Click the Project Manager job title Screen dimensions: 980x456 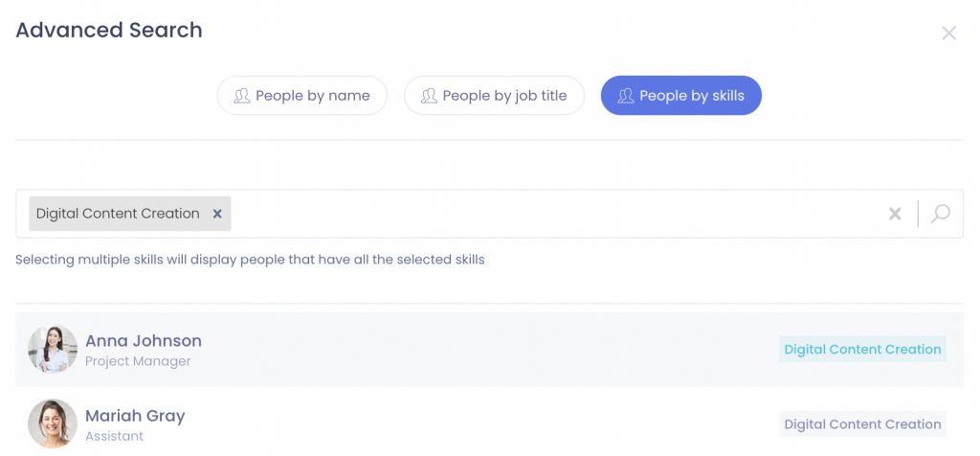click(138, 362)
